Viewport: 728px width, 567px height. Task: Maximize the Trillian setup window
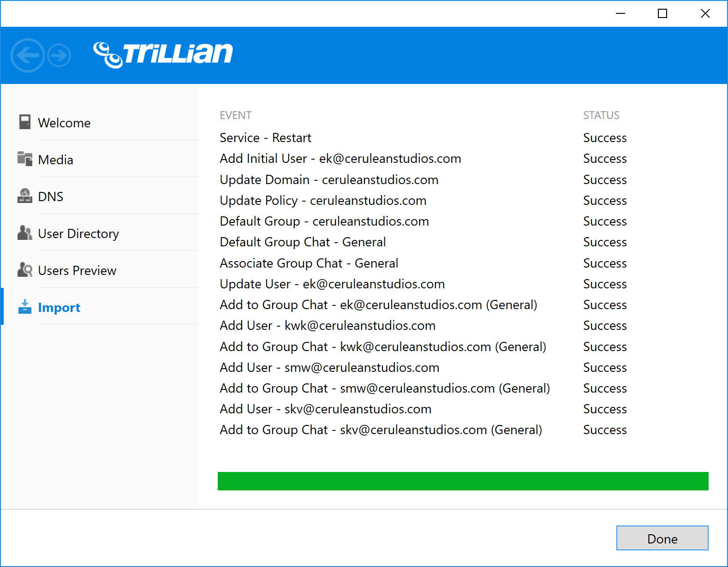tap(662, 13)
